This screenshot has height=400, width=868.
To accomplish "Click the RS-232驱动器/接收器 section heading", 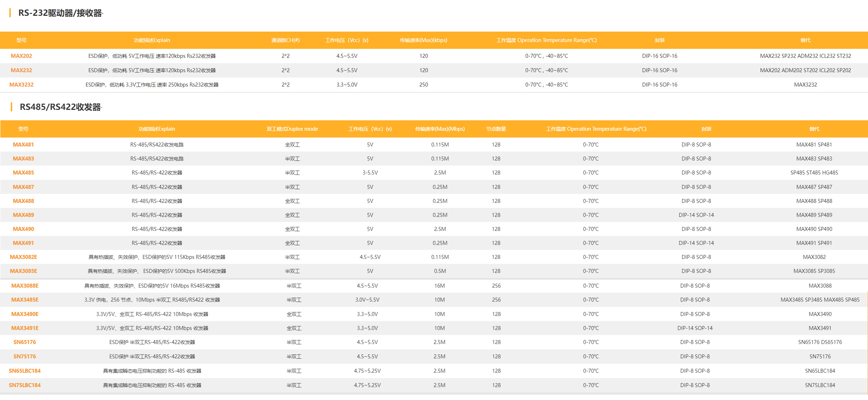I will 60,13.
